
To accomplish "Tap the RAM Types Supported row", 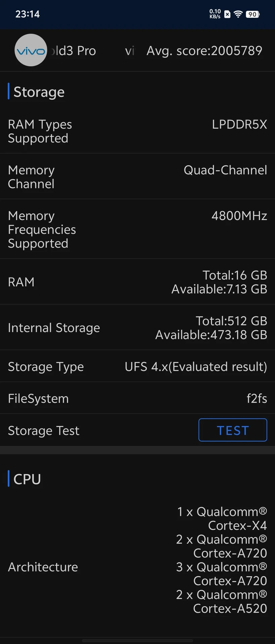I will (137, 131).
